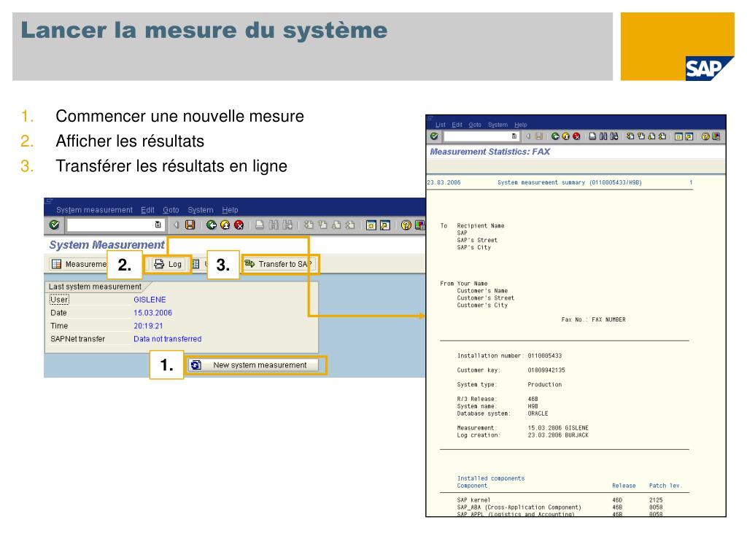
Task: Click the Transfer to SAP button
Action: click(279, 264)
